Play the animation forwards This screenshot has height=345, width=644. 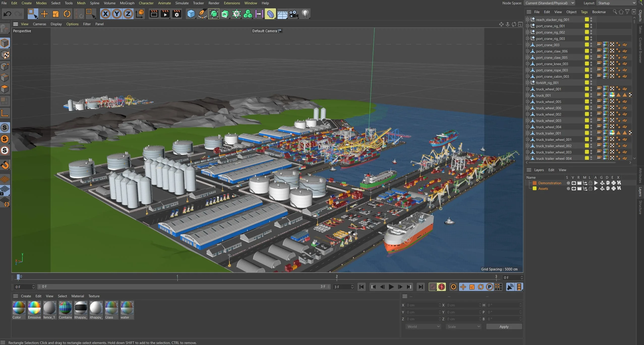point(391,287)
